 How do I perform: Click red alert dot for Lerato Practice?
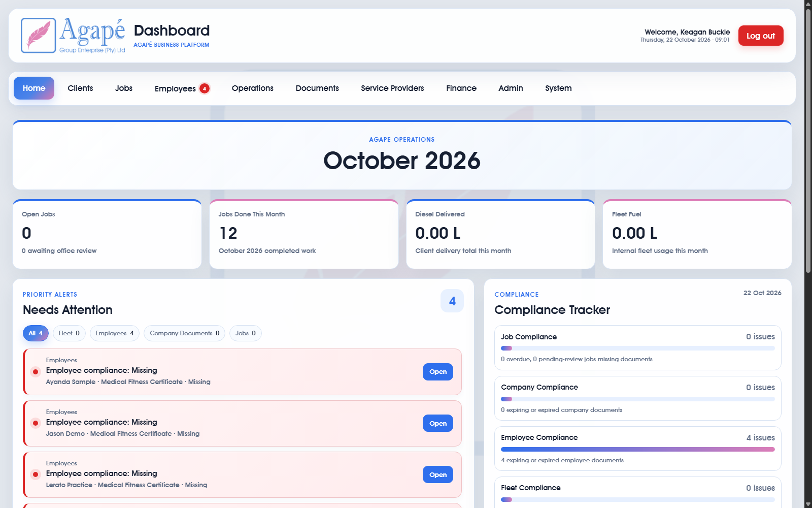36,474
